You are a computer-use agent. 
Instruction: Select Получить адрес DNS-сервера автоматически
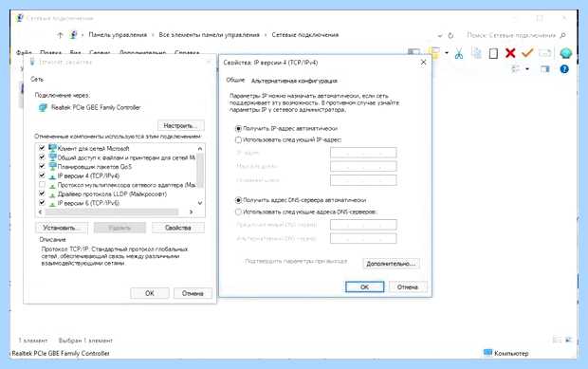click(x=238, y=200)
